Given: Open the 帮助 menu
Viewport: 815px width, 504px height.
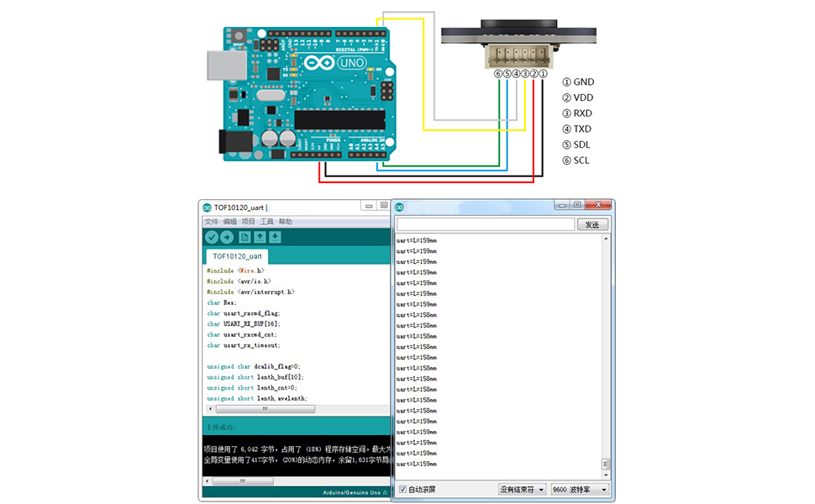Looking at the screenshot, I should 286,222.
